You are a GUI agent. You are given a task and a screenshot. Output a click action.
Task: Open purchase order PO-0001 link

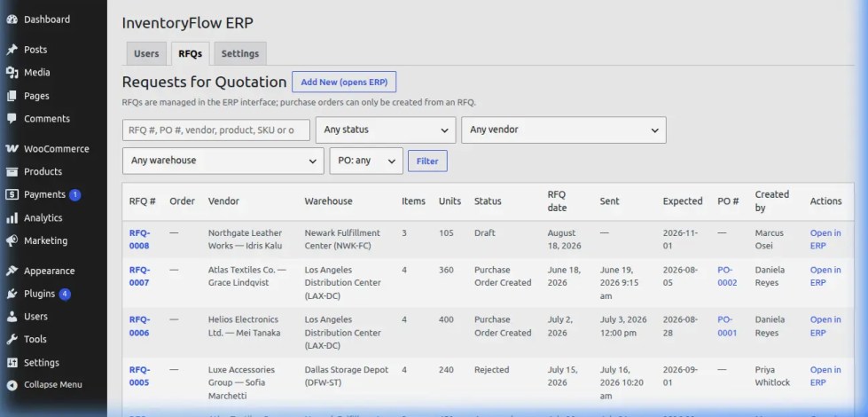point(727,327)
